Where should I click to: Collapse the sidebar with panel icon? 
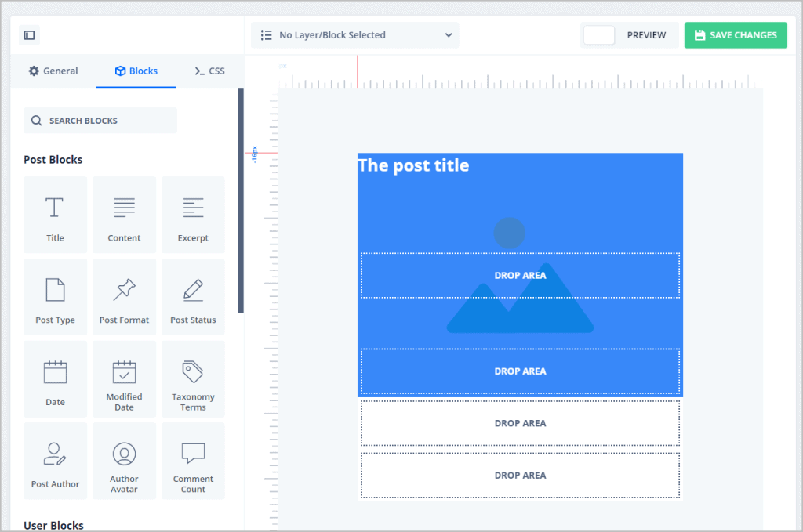[x=29, y=35]
